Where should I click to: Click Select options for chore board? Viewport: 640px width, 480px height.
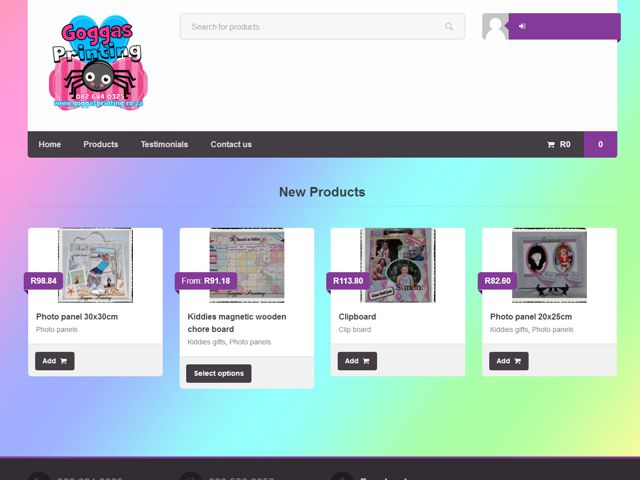219,373
